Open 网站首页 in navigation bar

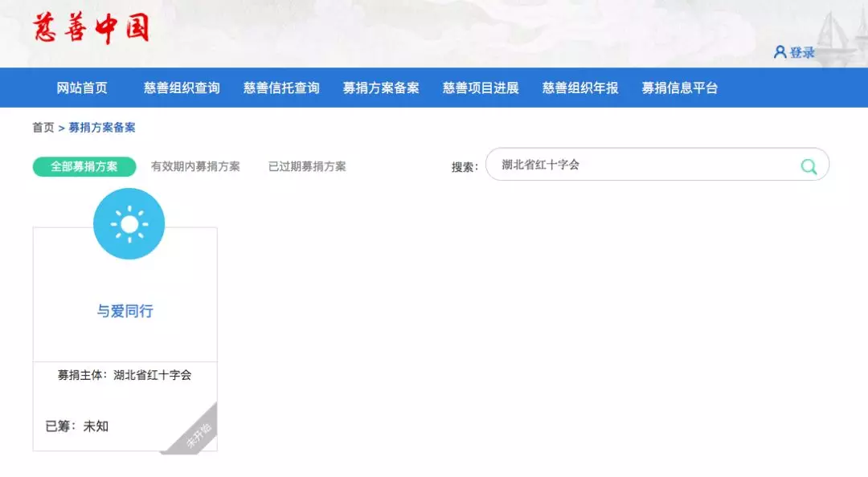82,88
